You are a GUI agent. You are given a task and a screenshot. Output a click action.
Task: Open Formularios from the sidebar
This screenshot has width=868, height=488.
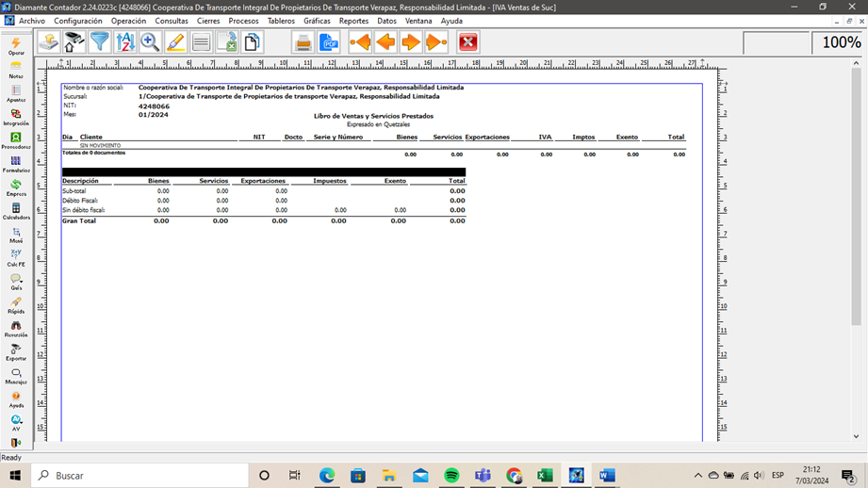pyautogui.click(x=16, y=164)
